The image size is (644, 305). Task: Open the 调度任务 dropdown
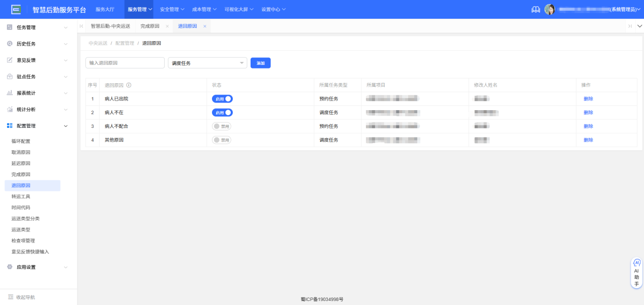click(x=207, y=62)
